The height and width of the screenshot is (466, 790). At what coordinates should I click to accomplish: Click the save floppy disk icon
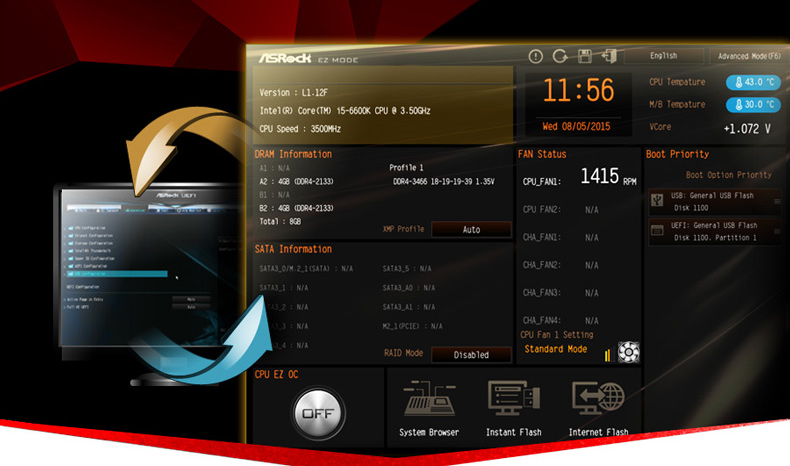click(x=585, y=57)
